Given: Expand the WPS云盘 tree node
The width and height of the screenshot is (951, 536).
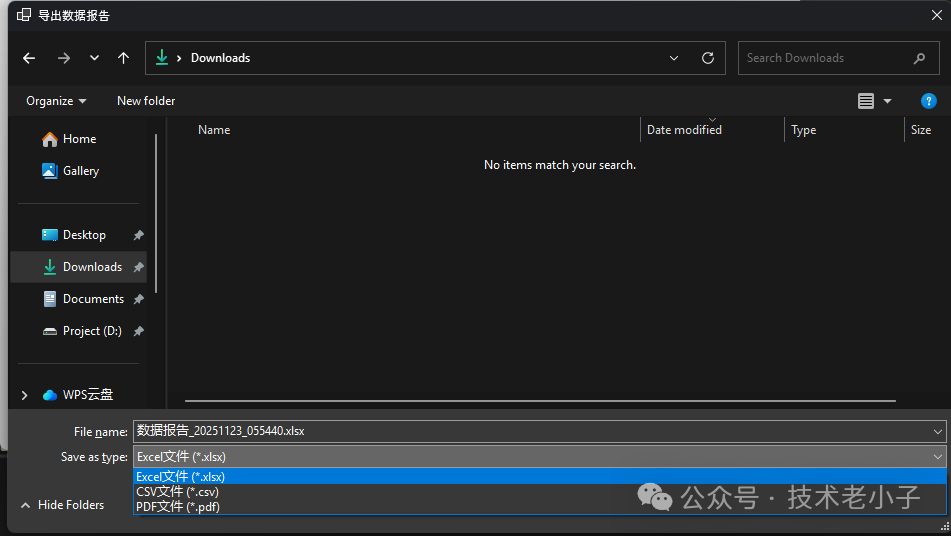Looking at the screenshot, I should point(24,395).
